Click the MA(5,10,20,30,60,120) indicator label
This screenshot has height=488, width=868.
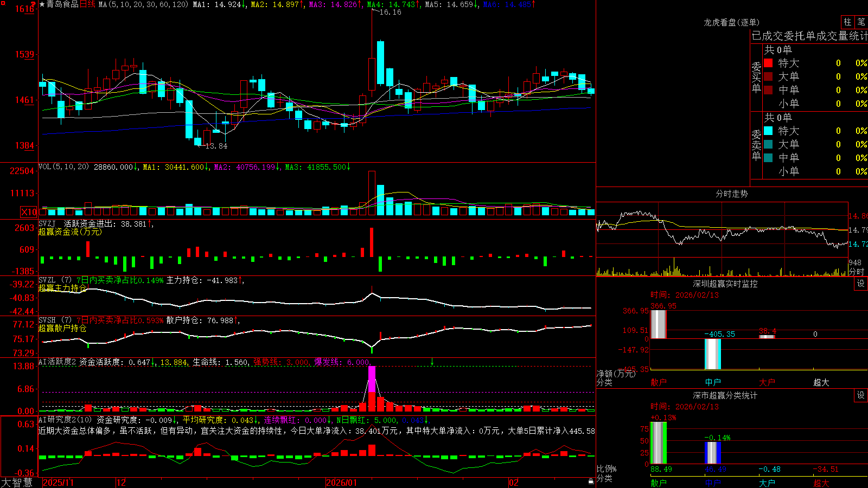pos(143,4)
